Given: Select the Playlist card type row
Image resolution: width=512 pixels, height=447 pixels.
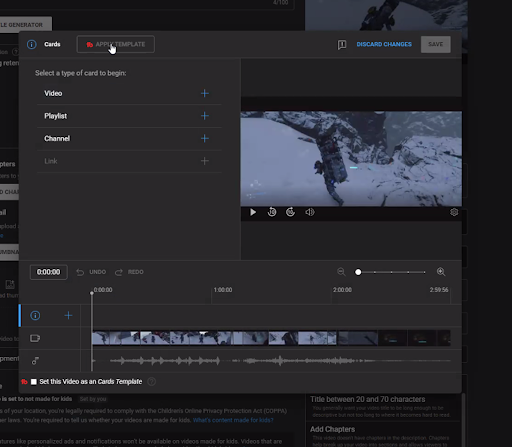Looking at the screenshot, I should pos(129,116).
